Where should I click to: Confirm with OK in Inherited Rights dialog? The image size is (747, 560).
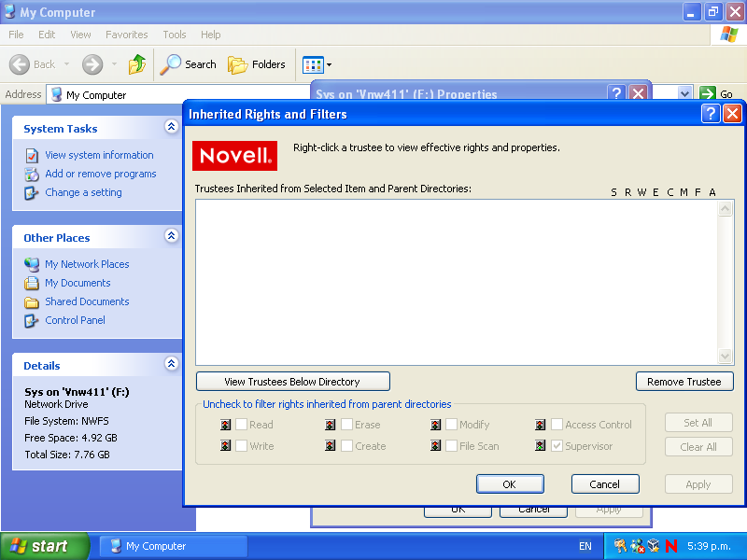(510, 484)
